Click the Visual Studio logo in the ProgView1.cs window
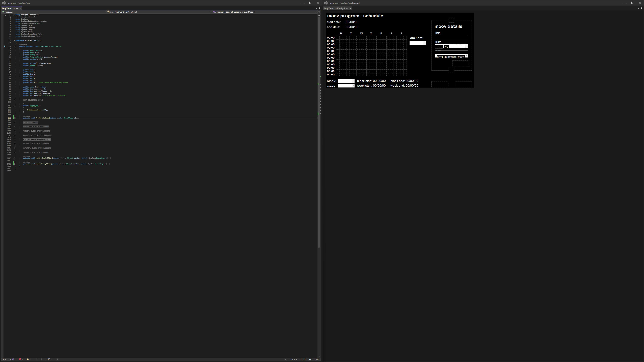This screenshot has height=362, width=644. tap(4, 3)
